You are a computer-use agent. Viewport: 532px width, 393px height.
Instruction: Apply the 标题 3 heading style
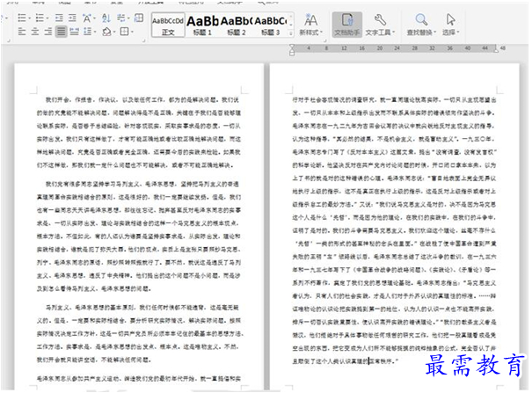tap(271, 25)
